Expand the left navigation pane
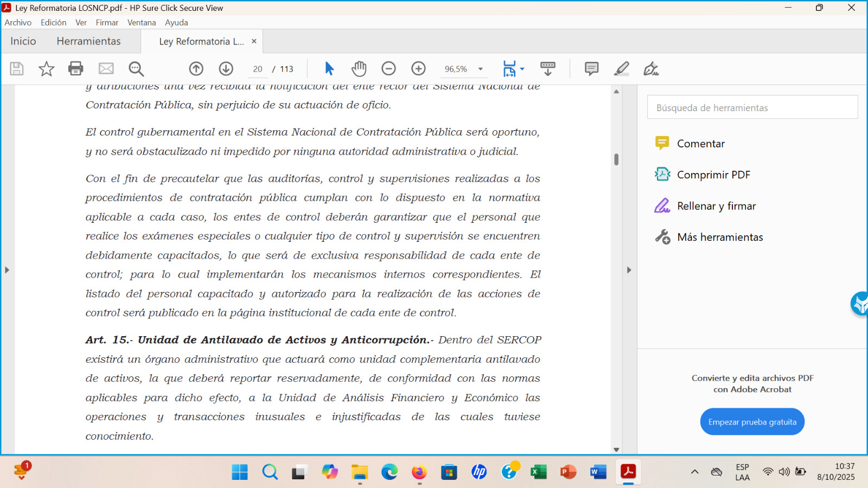The width and height of the screenshot is (868, 488). pyautogui.click(x=7, y=269)
